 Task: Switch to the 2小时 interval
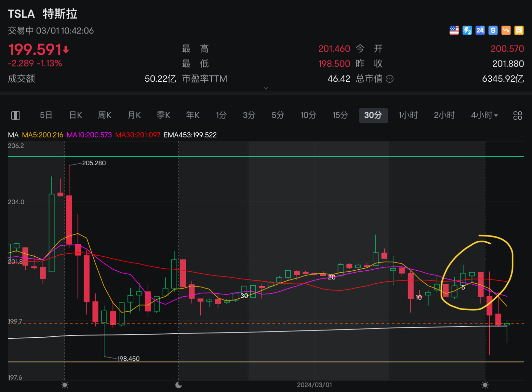(445, 115)
